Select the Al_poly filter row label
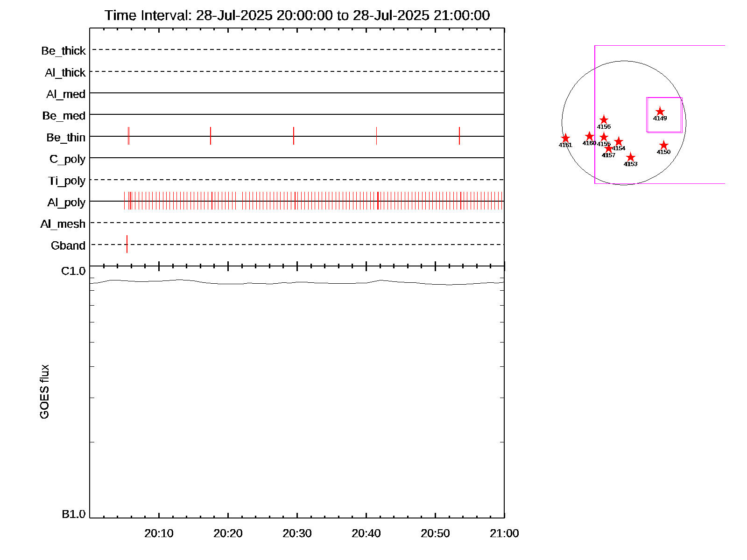 click(x=66, y=203)
